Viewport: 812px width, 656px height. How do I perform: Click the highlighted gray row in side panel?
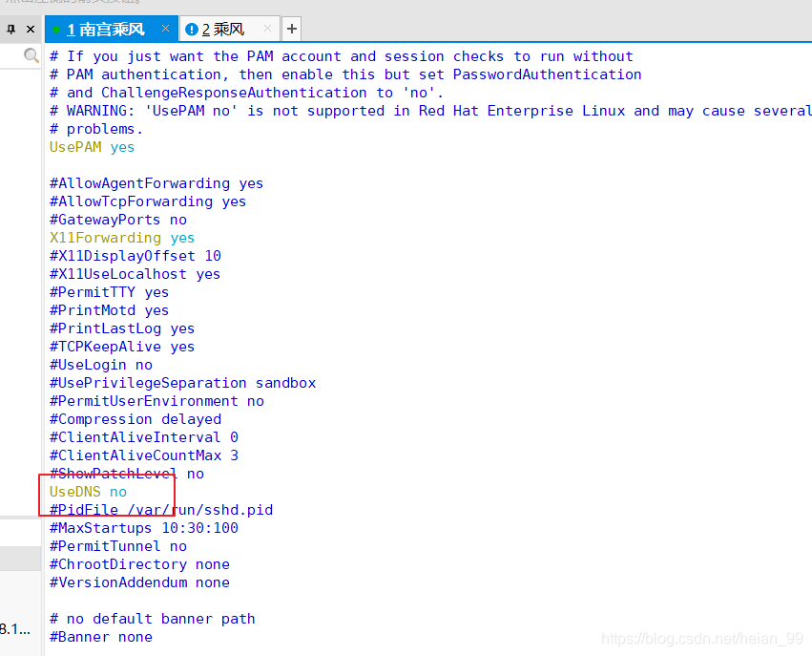20,559
